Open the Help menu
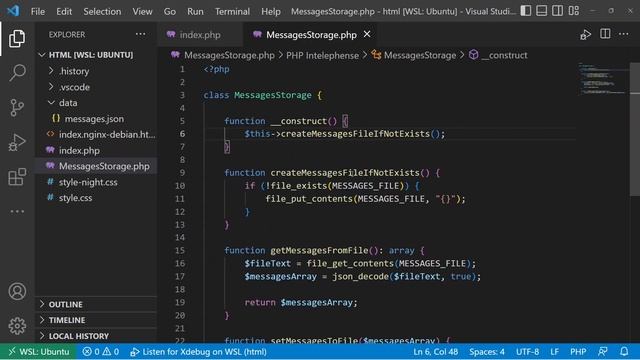This screenshot has height=360, width=640. (x=271, y=11)
